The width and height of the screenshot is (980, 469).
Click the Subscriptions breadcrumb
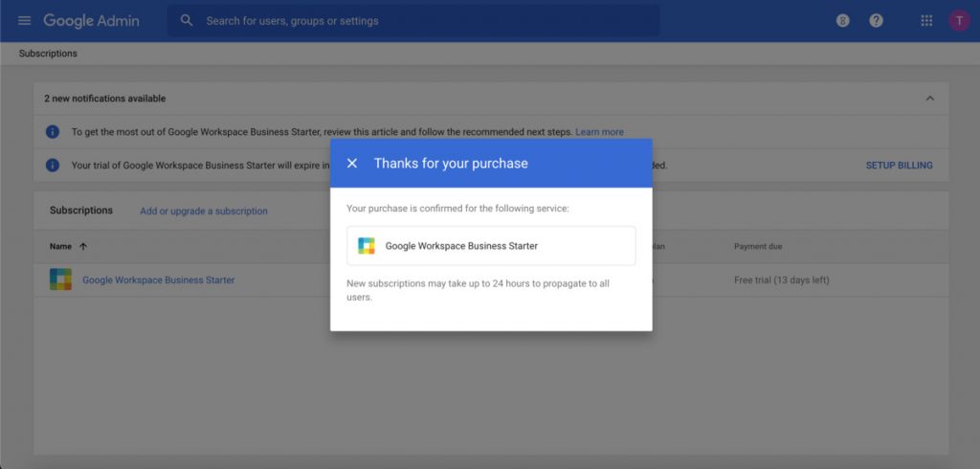point(48,54)
